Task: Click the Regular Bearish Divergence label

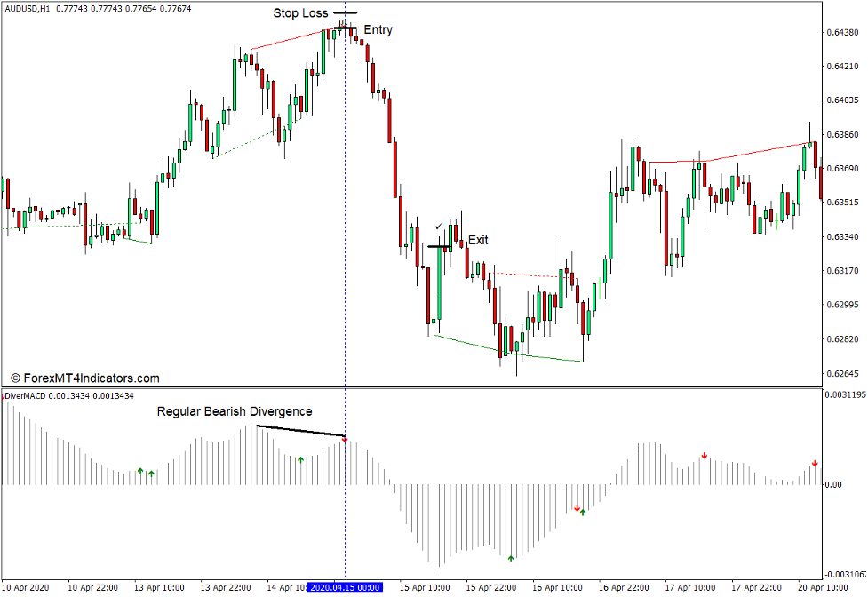Action: [x=234, y=411]
